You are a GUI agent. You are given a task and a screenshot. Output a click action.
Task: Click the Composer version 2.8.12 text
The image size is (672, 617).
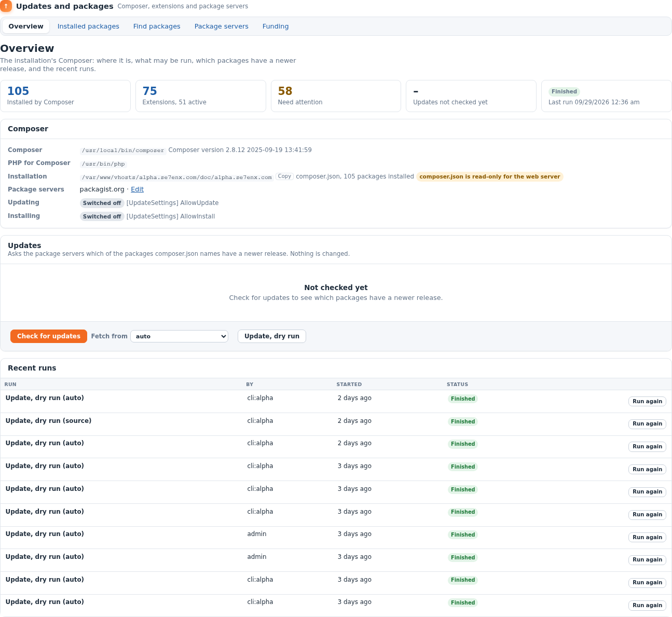point(240,150)
